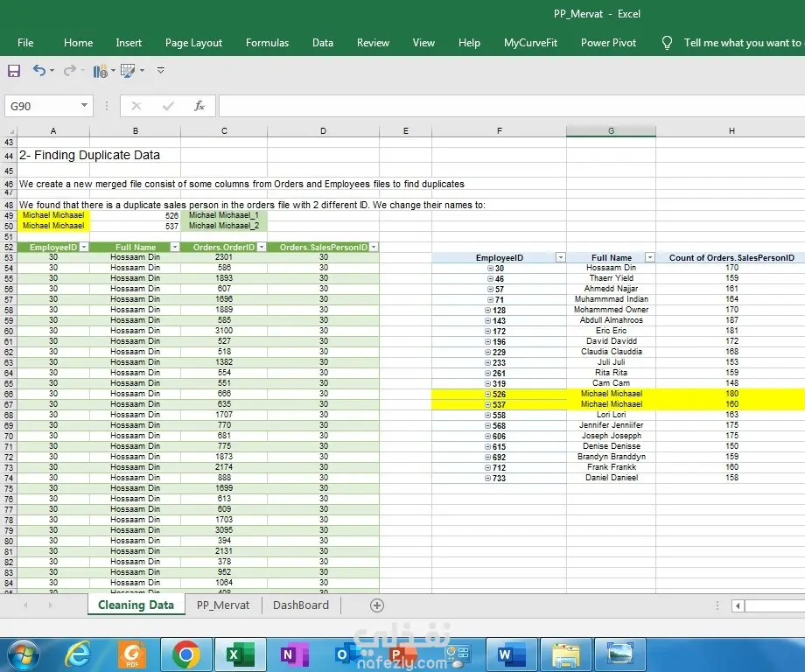The height and width of the screenshot is (672, 805).
Task: Collapse the EmployeeID 30 pivot row
Action: coord(490,268)
